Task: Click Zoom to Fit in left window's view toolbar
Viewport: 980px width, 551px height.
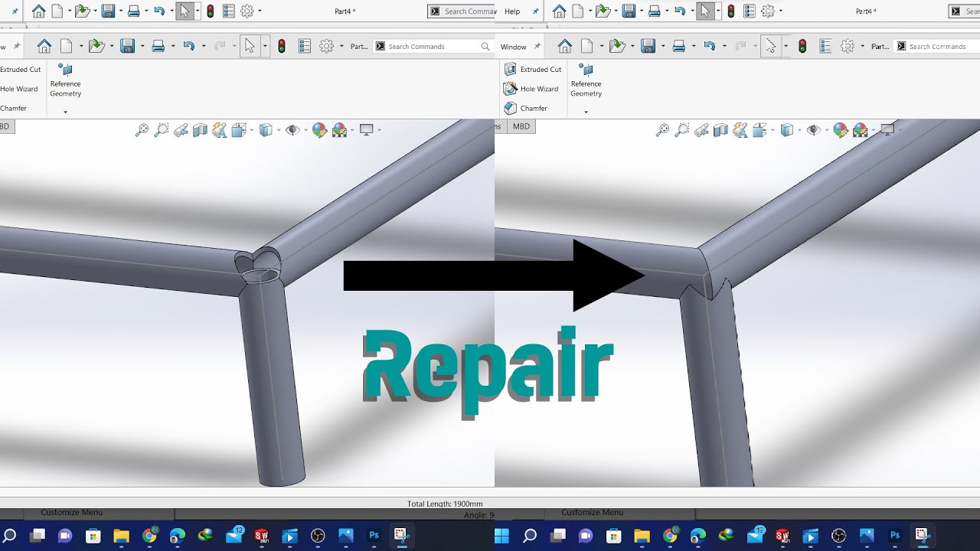Action: click(x=142, y=130)
